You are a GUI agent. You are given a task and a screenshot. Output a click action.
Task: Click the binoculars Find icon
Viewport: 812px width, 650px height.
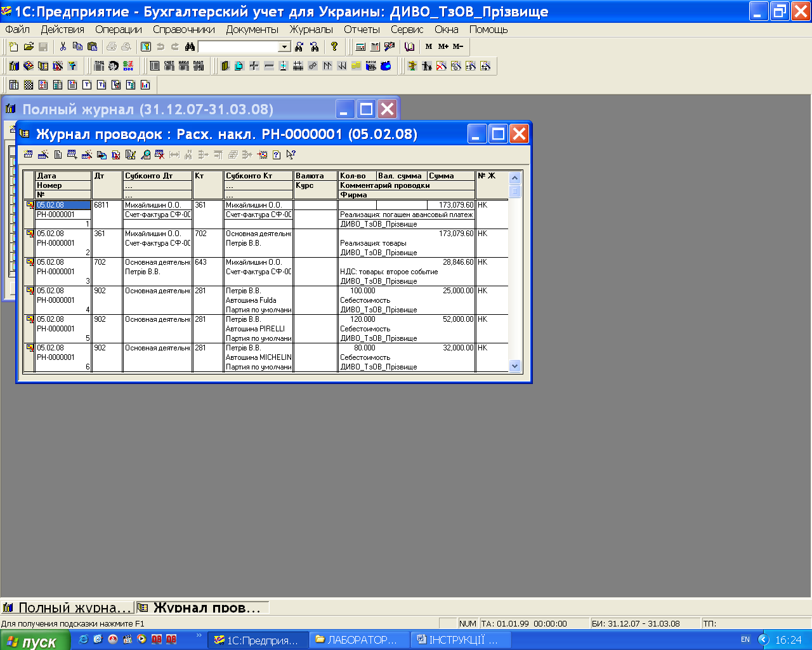[190, 46]
